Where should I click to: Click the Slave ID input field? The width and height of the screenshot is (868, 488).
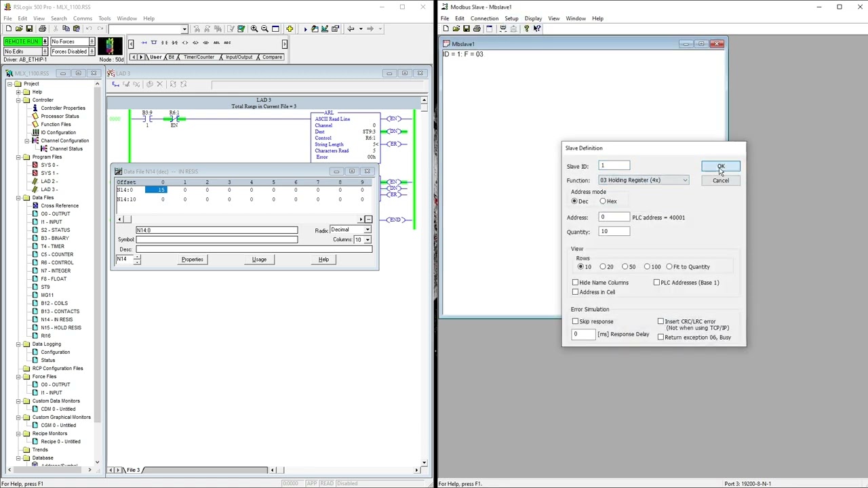(614, 166)
